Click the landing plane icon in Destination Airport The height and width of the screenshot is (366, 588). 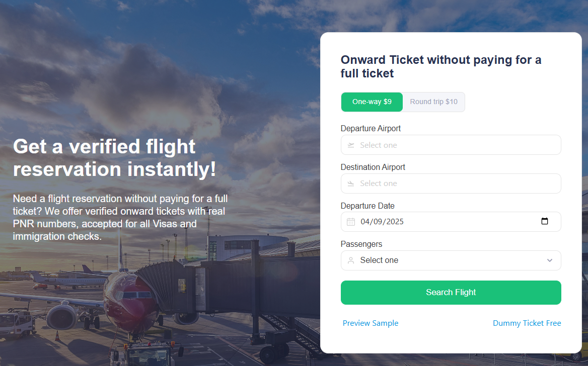(351, 184)
